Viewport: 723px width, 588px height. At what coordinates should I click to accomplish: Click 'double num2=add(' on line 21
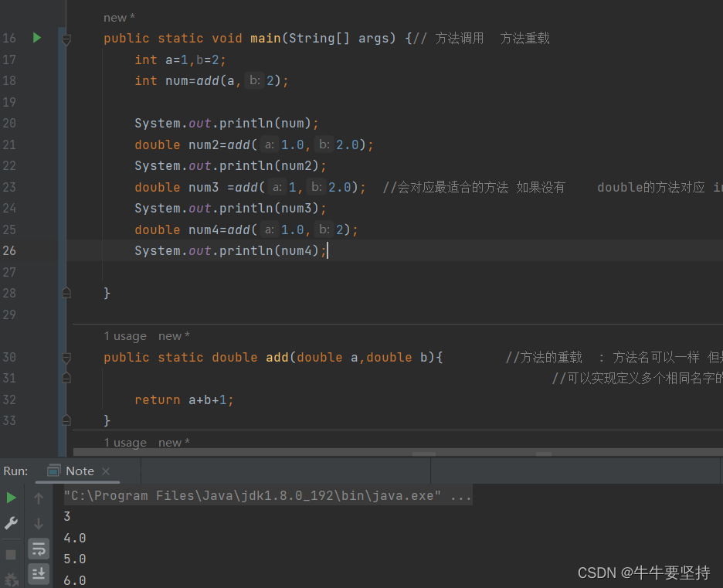(196, 144)
